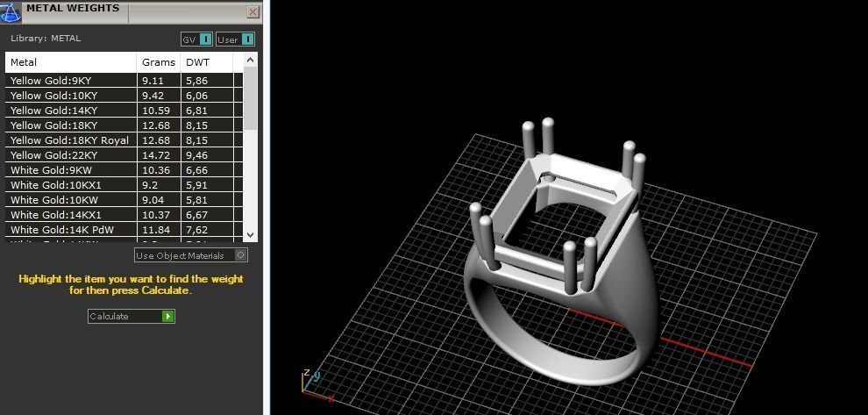Click the METAL WEIGHTS panel title
This screenshot has width=868, height=415.
[73, 8]
